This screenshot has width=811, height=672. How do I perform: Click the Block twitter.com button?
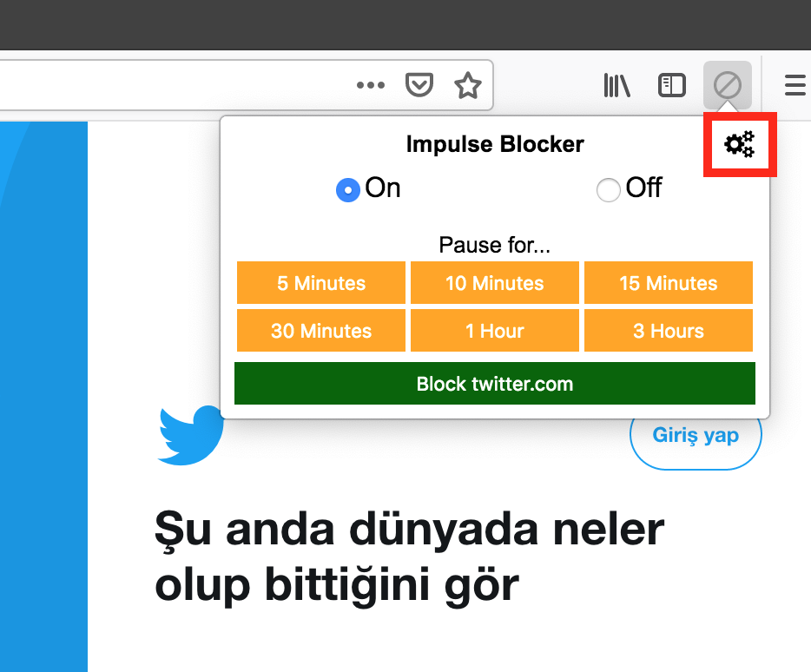494,384
